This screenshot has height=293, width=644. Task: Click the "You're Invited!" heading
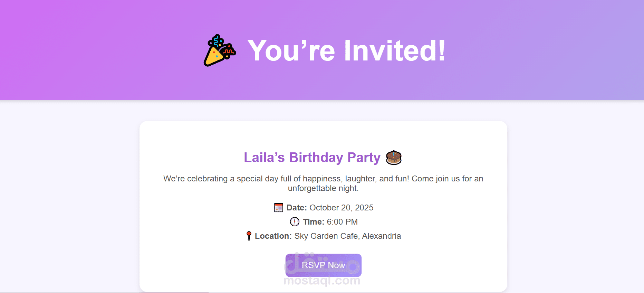click(346, 50)
